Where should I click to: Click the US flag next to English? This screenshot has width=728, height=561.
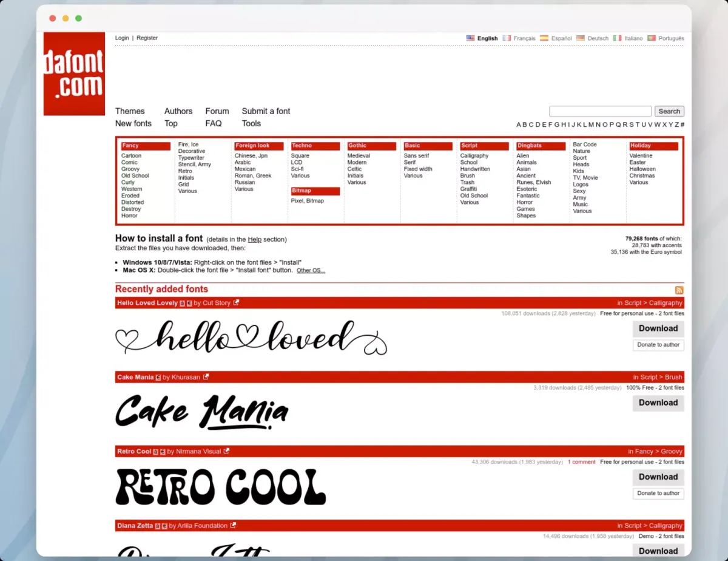click(470, 38)
